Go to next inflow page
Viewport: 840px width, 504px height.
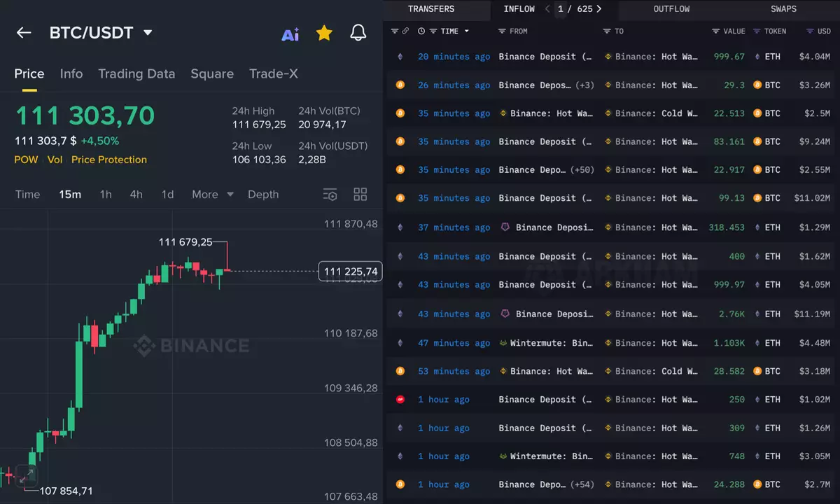(598, 9)
